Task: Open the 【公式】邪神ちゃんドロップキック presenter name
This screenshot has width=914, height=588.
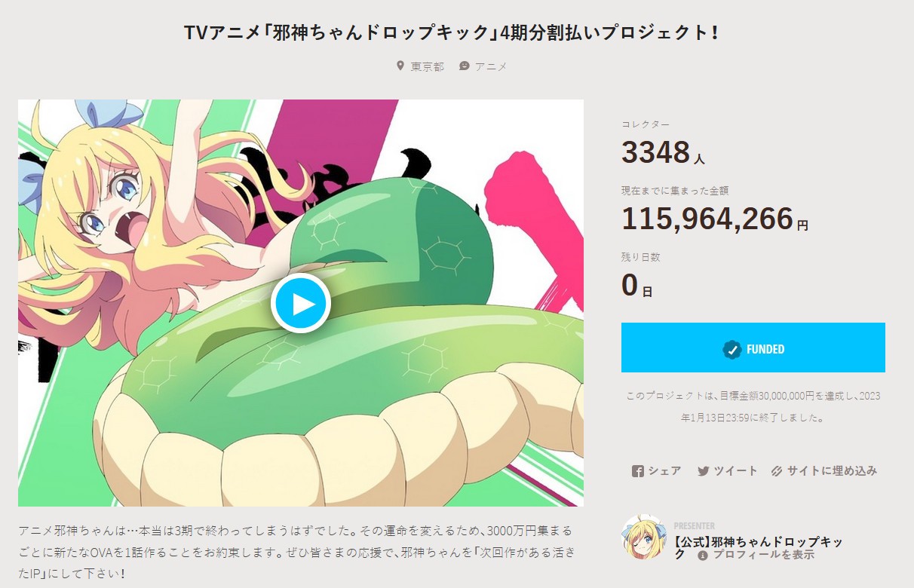Action: [x=758, y=548]
